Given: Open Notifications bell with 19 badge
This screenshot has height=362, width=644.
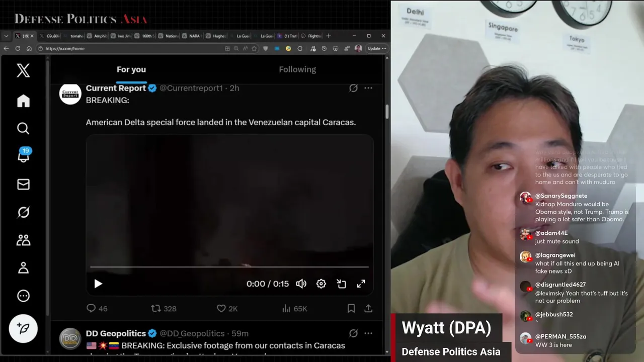Looking at the screenshot, I should tap(23, 156).
